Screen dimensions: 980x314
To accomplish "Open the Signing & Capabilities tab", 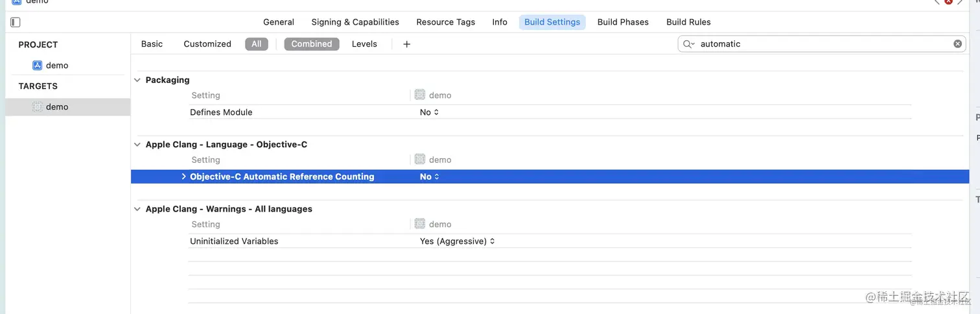I will (x=355, y=22).
